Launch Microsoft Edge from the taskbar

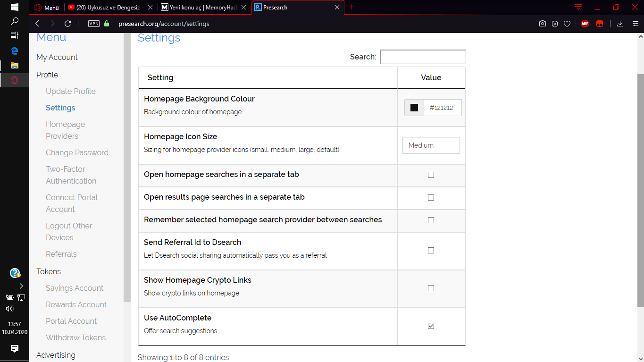(x=15, y=51)
